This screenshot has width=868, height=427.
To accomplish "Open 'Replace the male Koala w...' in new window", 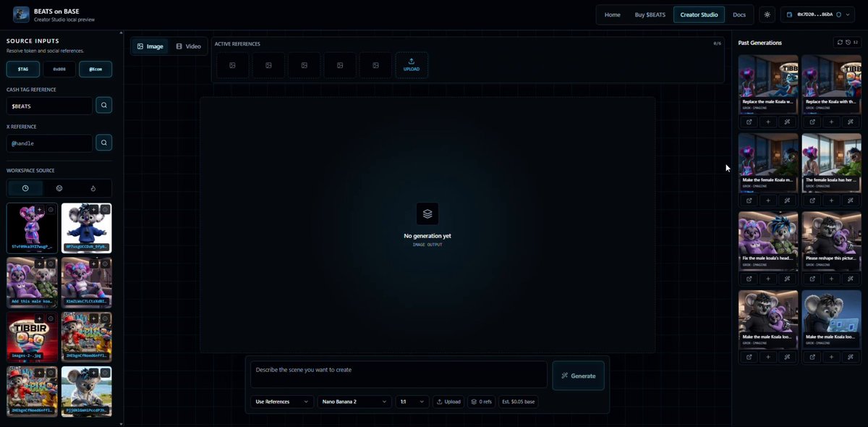I will coord(749,122).
